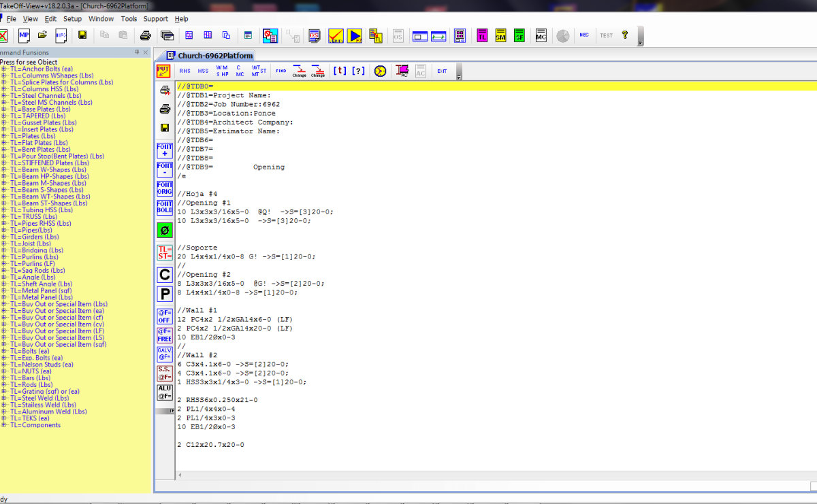Click the large C button in side toolbar
The image size is (817, 504).
165,275
